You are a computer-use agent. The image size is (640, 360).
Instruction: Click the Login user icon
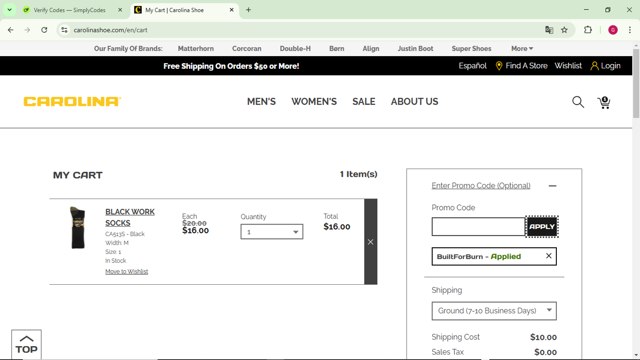594,66
